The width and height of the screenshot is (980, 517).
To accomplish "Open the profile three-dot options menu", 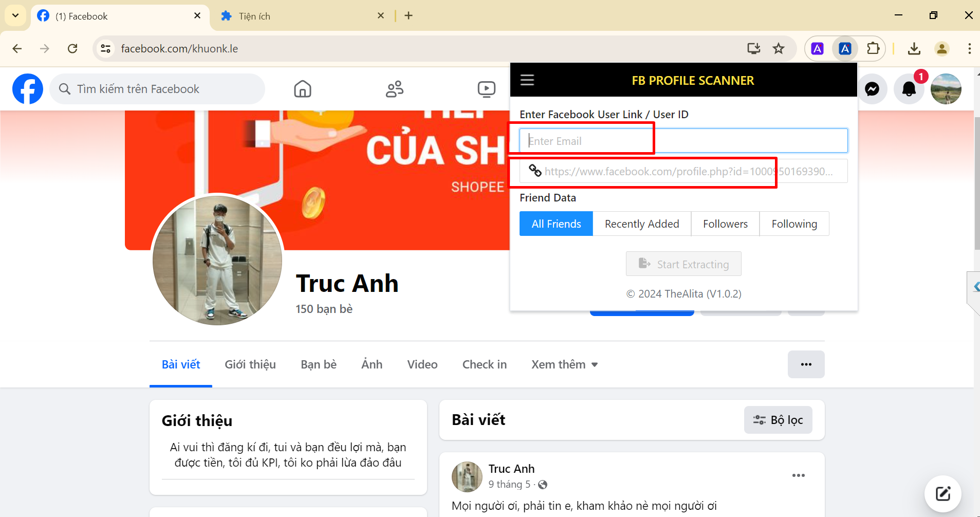I will click(x=806, y=364).
